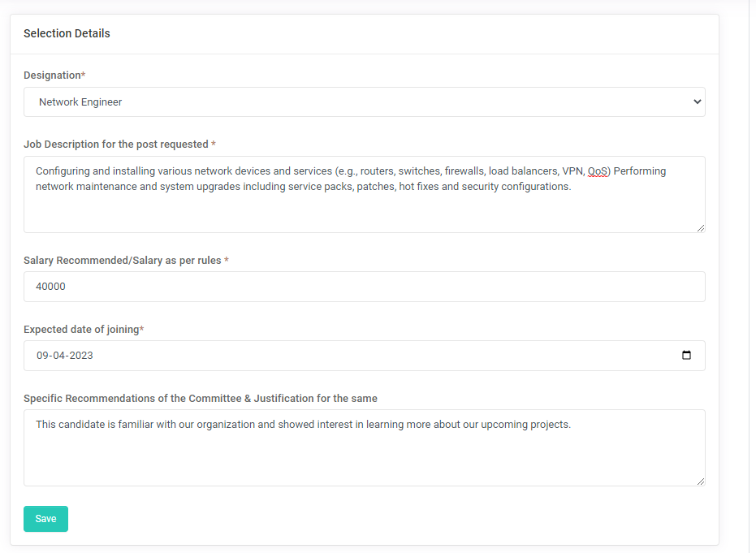756x553 pixels.
Task: Select the day part 09 of the joining date
Action: [x=43, y=356]
